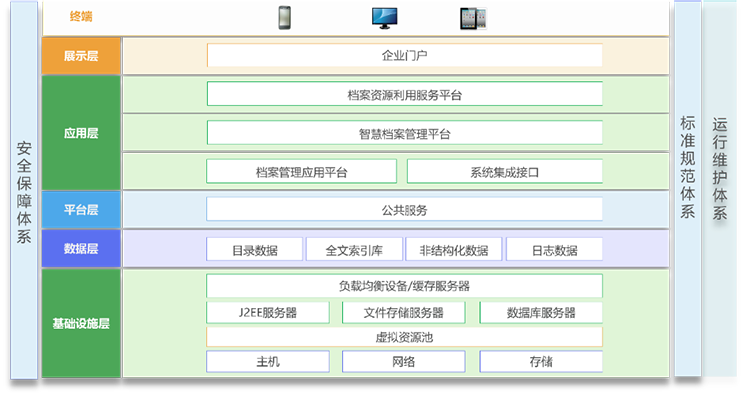Click the 档案管理应用平台 box
This screenshot has width=750, height=399.
tap(301, 171)
